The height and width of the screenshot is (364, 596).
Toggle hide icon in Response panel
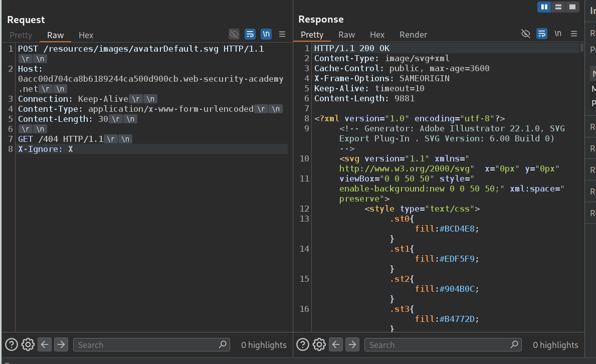point(526,34)
